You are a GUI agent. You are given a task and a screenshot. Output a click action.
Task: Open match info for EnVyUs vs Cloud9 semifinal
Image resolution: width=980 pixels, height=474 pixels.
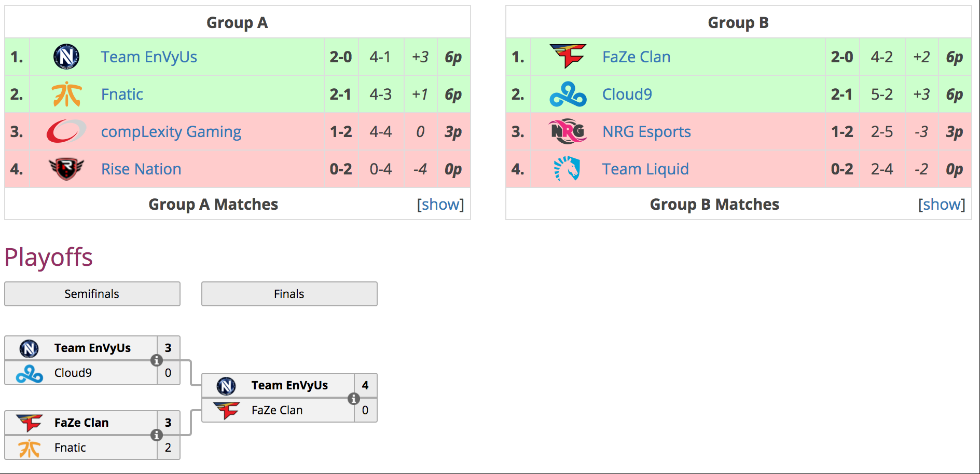point(157,360)
